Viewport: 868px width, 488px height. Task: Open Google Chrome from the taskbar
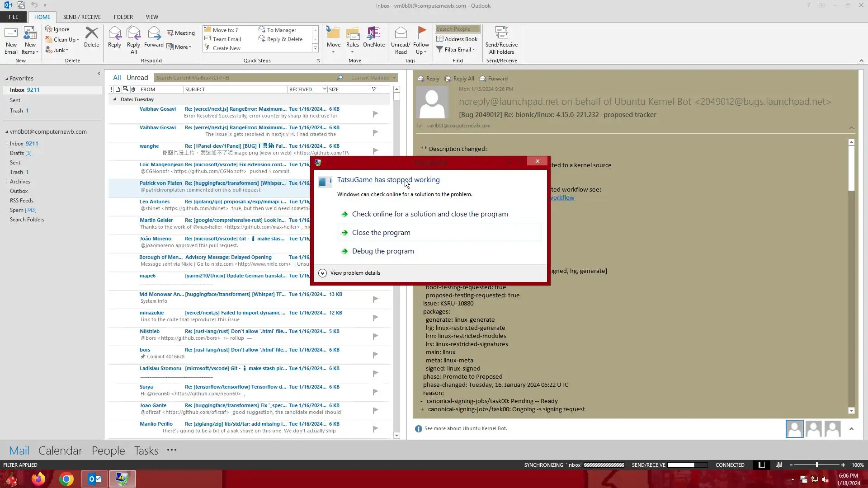click(66, 479)
